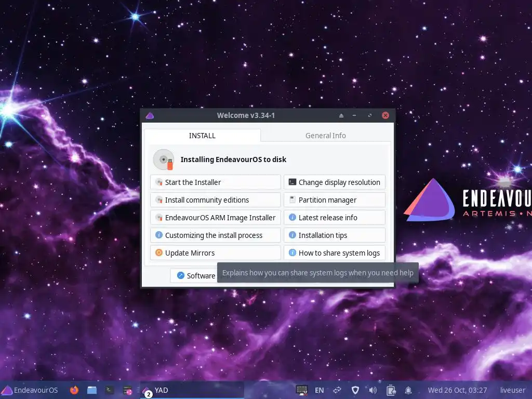The width and height of the screenshot is (532, 399).
Task: Switch to the INSTALL tab
Action: pyautogui.click(x=202, y=136)
